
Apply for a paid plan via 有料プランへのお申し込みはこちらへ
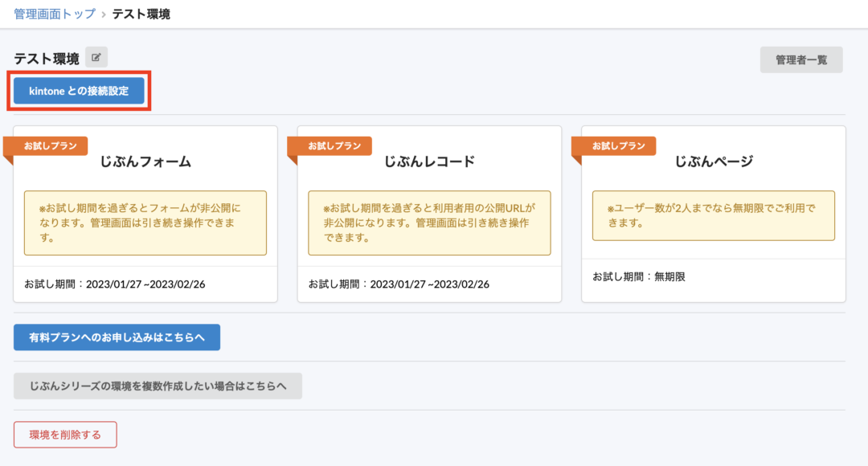pos(115,337)
